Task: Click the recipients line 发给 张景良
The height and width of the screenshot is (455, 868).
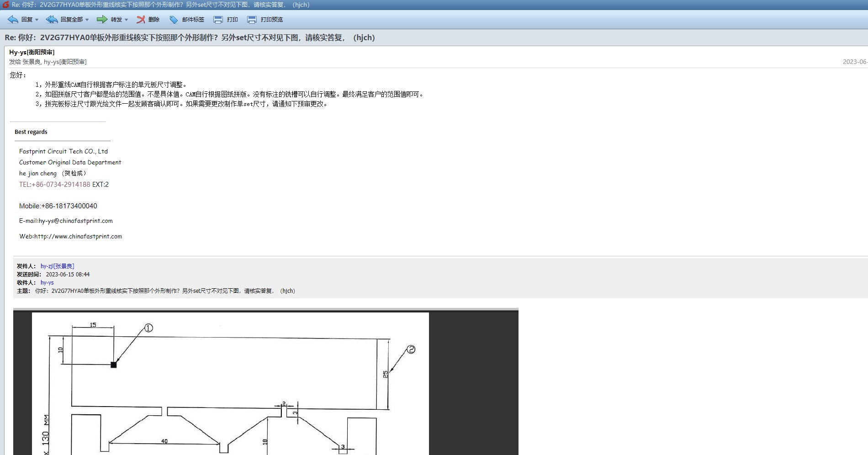Action: tap(48, 62)
